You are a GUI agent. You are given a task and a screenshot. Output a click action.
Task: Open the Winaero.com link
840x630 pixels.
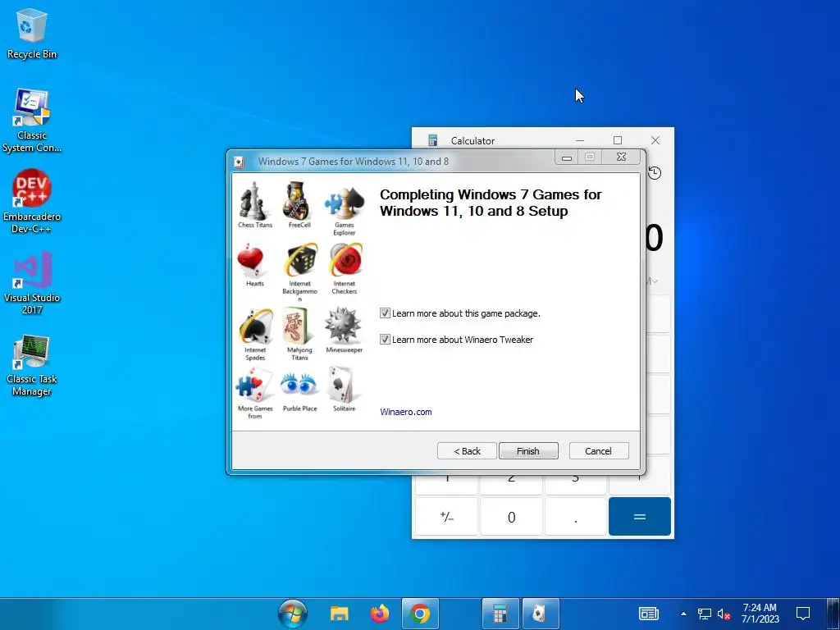tap(405, 412)
